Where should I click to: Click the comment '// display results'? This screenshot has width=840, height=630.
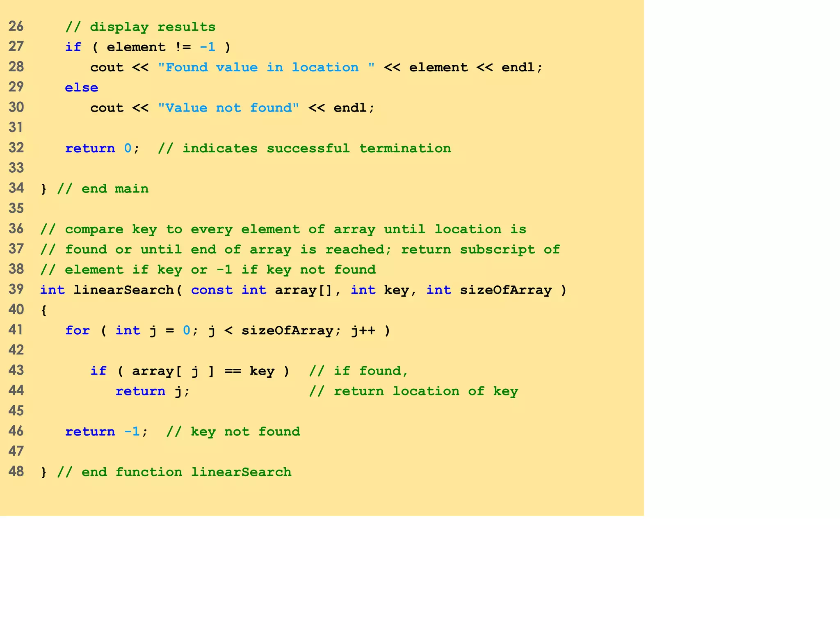coord(140,27)
